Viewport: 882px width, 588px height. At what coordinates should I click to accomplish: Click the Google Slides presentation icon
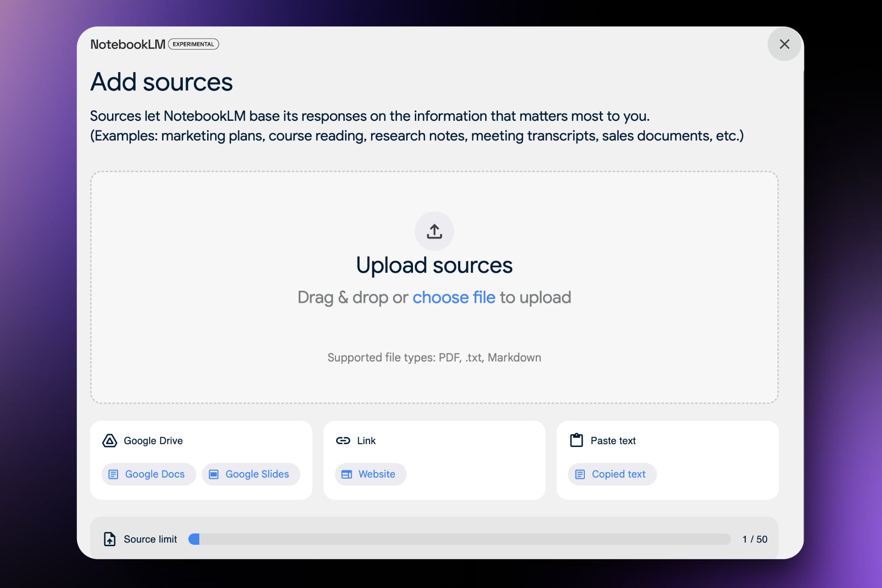[214, 474]
